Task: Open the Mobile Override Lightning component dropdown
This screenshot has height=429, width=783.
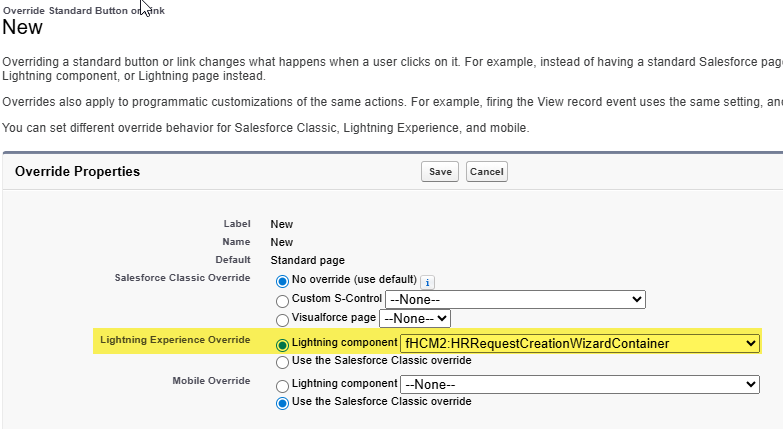Action: tap(579, 385)
